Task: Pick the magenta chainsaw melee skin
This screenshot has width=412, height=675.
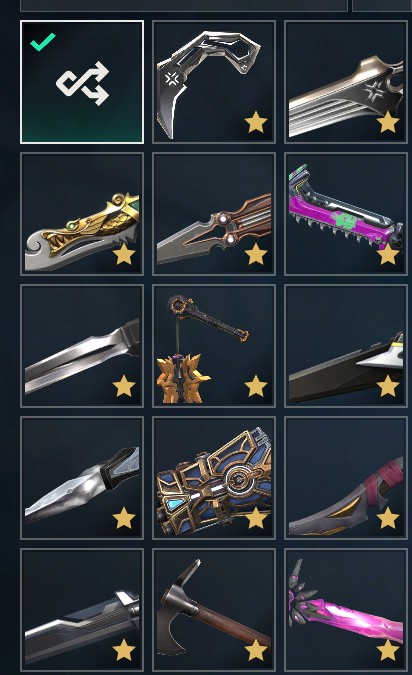Action: coord(346,214)
